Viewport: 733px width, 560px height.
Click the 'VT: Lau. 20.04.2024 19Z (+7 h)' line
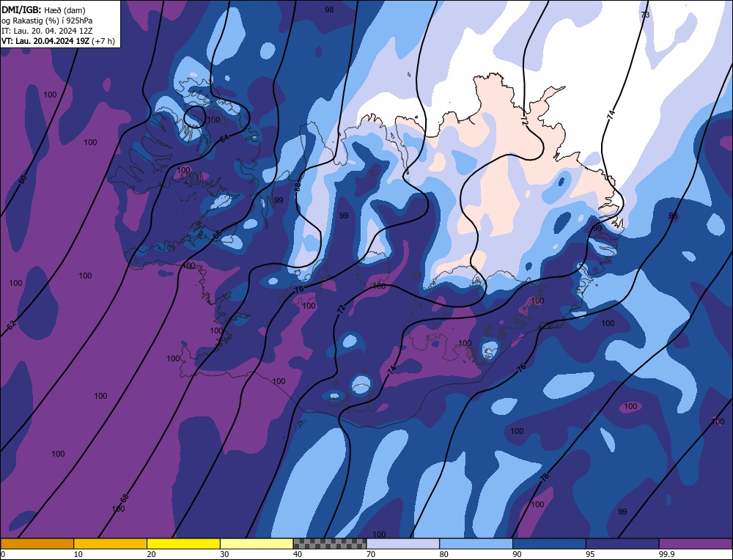pyautogui.click(x=58, y=41)
